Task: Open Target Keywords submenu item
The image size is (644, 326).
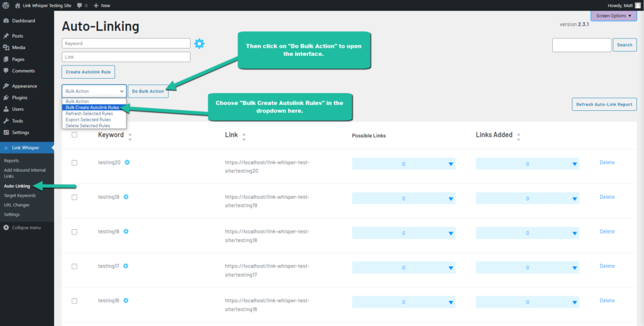Action: tap(19, 195)
